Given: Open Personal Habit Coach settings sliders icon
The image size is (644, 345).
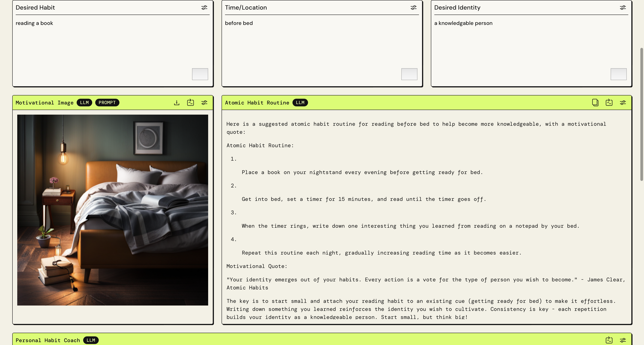Looking at the screenshot, I should point(623,340).
